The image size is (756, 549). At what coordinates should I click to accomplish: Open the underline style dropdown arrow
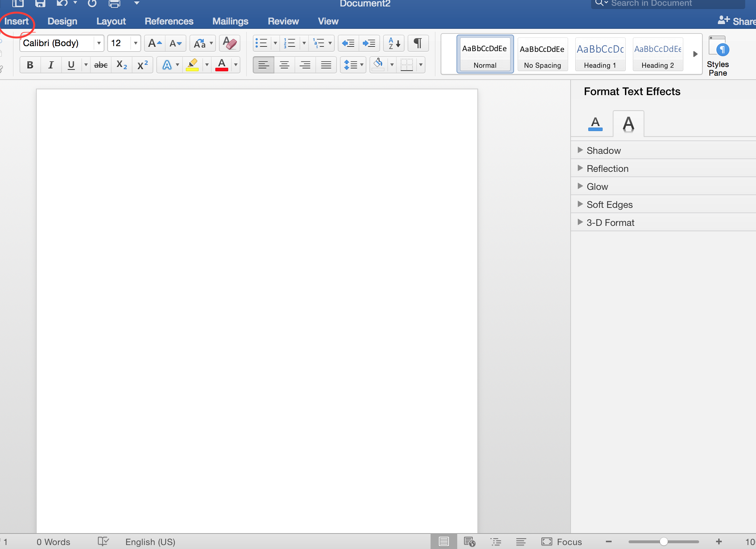click(86, 65)
